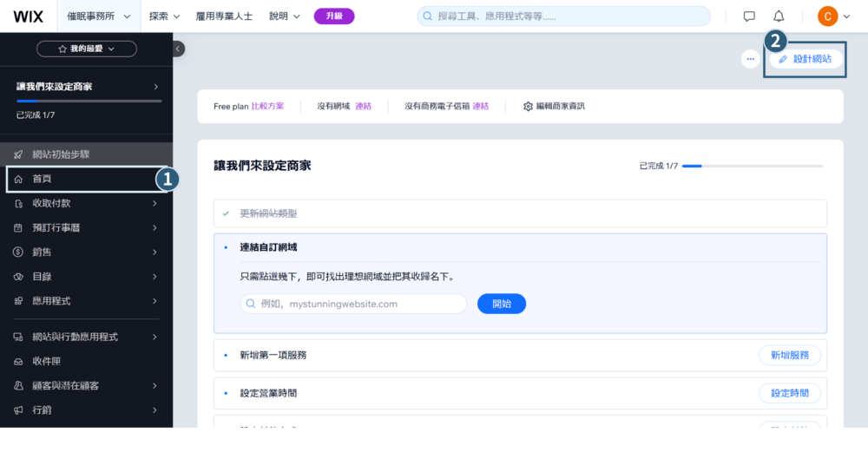Expand the account menu chevron
Screen dimensions: 868x452
(x=846, y=16)
